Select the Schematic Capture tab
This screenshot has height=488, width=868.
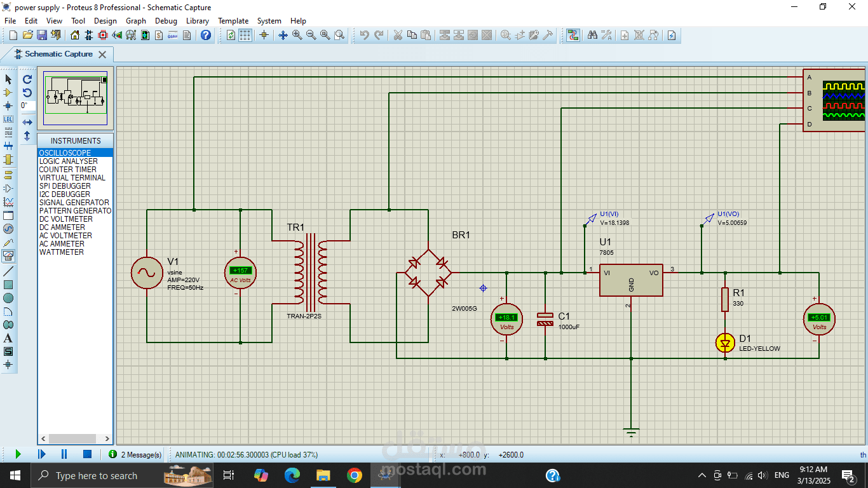click(58, 54)
